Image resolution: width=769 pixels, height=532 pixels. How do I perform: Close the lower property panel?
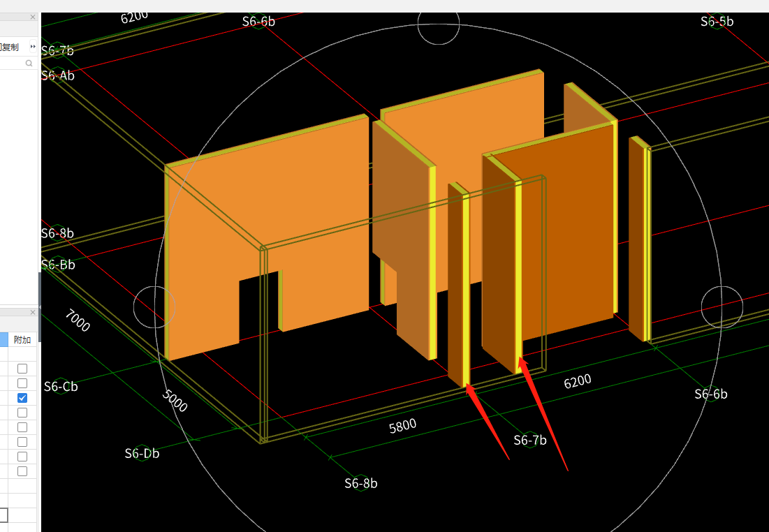(33, 312)
